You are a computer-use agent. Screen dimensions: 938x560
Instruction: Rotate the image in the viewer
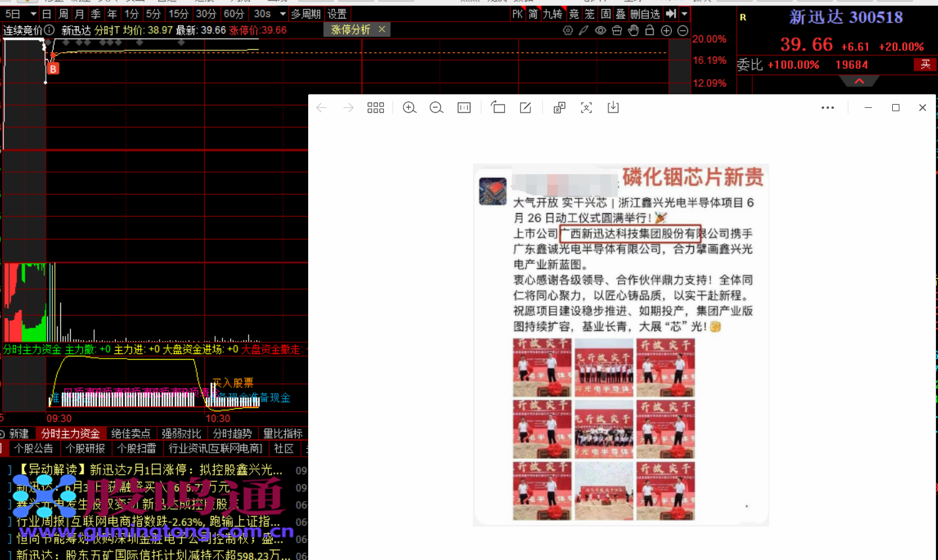498,108
